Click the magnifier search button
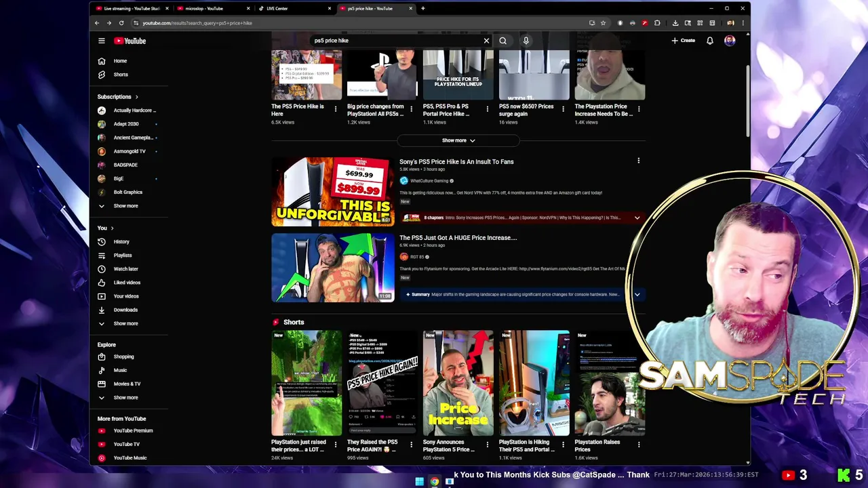Screen dimensions: 868x488 pos(502,41)
